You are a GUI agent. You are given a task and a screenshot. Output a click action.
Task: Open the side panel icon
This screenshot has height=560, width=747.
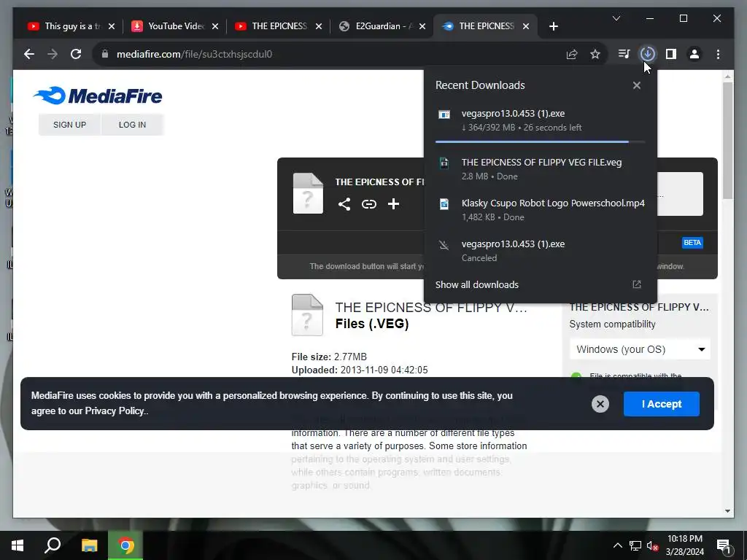671,54
